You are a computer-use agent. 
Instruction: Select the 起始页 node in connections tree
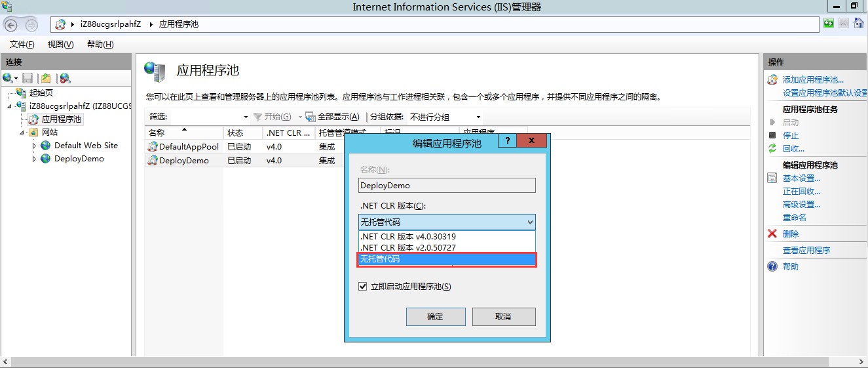coord(41,93)
